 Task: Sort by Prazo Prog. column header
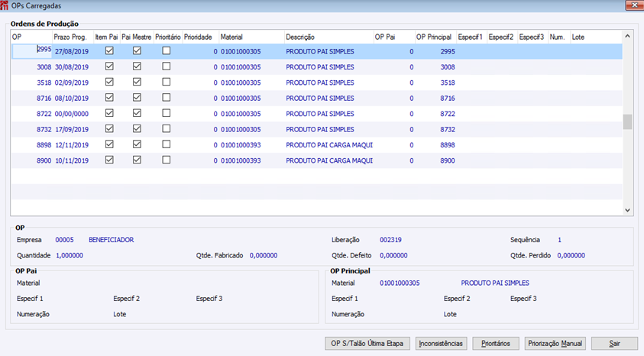pyautogui.click(x=73, y=37)
